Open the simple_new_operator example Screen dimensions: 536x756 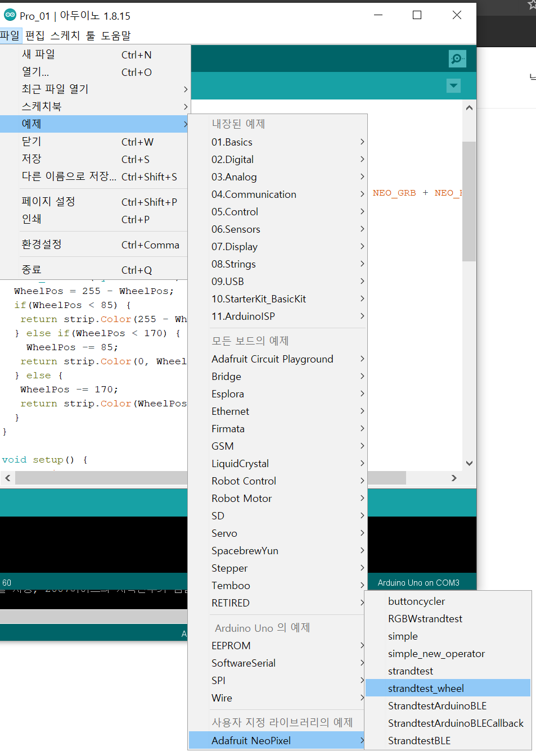[x=448, y=654]
